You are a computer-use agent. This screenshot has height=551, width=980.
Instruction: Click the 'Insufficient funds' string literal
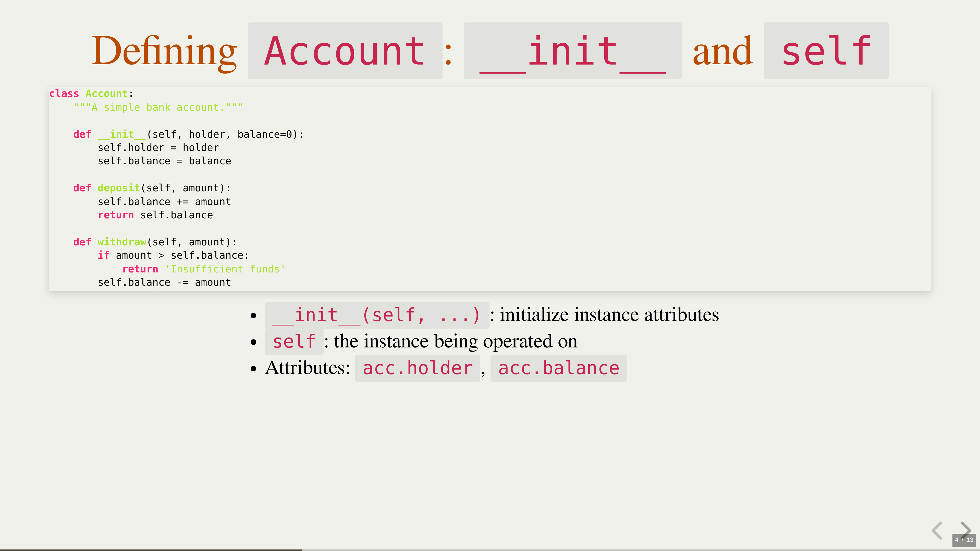coord(225,269)
